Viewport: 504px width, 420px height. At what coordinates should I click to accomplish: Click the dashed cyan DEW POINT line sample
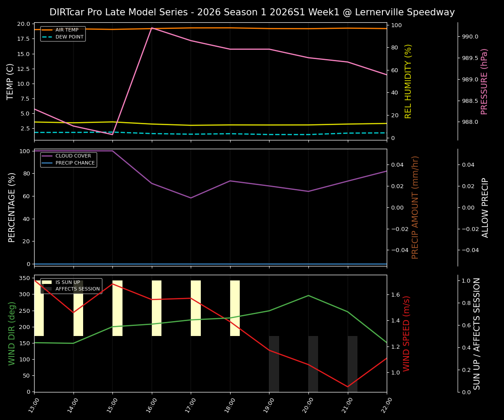point(47,37)
